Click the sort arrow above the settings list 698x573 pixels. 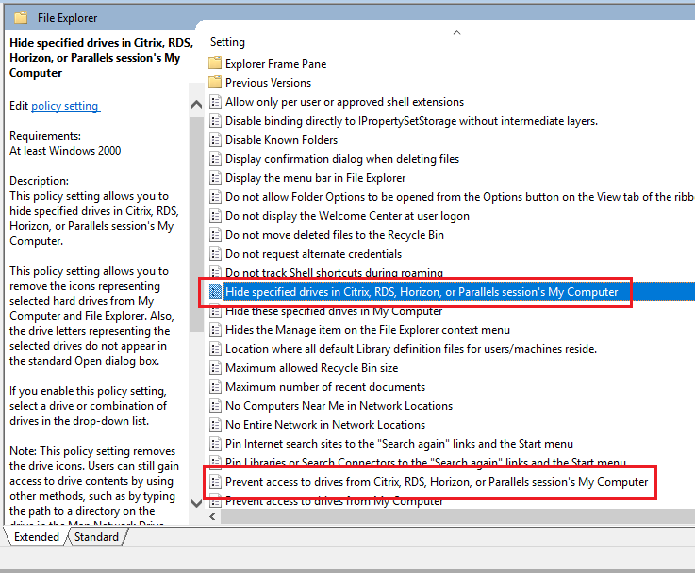tap(457, 32)
